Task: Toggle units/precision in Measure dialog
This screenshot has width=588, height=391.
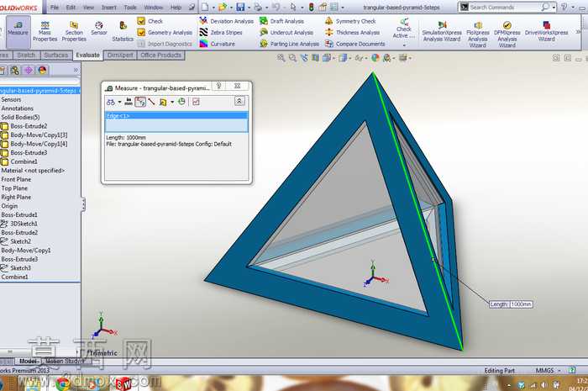Action: (x=129, y=102)
